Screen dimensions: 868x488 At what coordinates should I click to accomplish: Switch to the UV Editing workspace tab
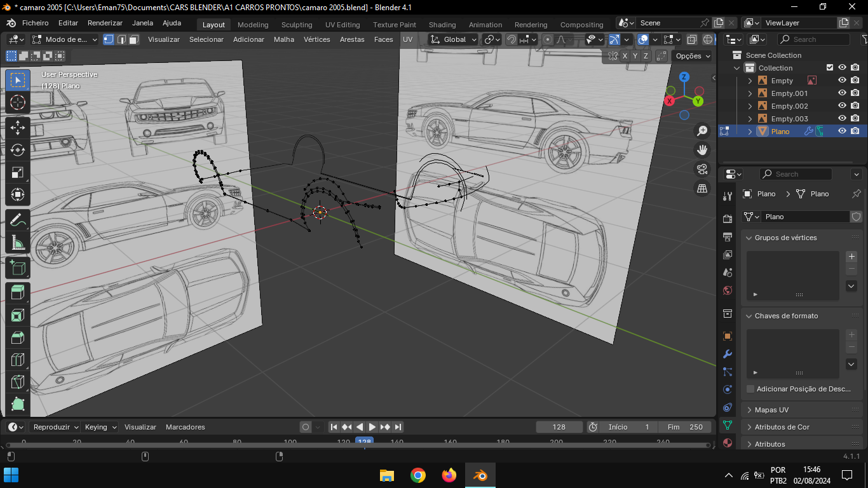[x=342, y=25]
